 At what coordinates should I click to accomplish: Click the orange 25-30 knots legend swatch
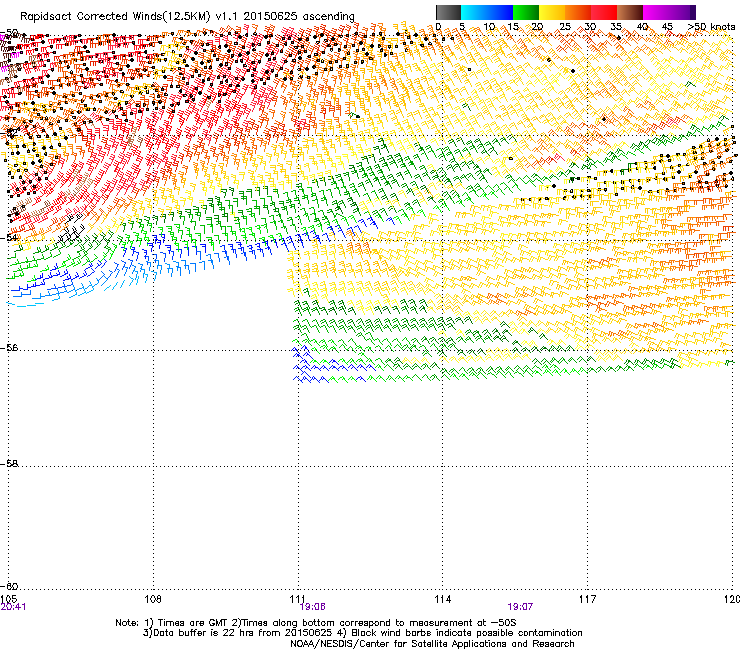(578, 12)
